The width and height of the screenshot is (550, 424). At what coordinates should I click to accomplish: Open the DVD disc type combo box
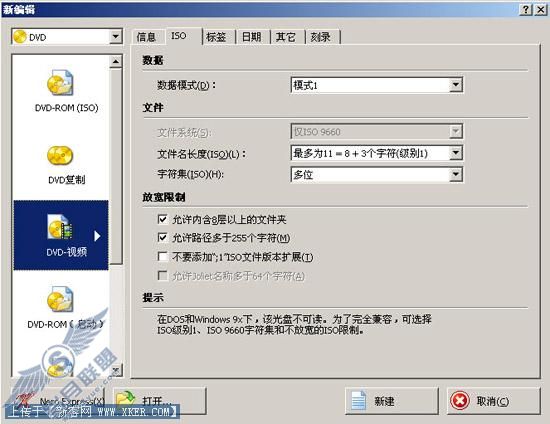[67, 37]
